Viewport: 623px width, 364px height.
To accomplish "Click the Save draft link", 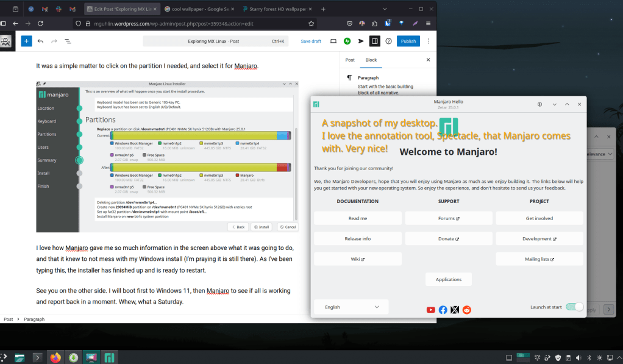I will (311, 41).
